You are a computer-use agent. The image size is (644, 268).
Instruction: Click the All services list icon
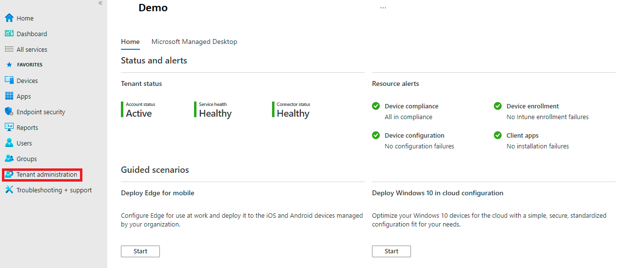(x=9, y=49)
